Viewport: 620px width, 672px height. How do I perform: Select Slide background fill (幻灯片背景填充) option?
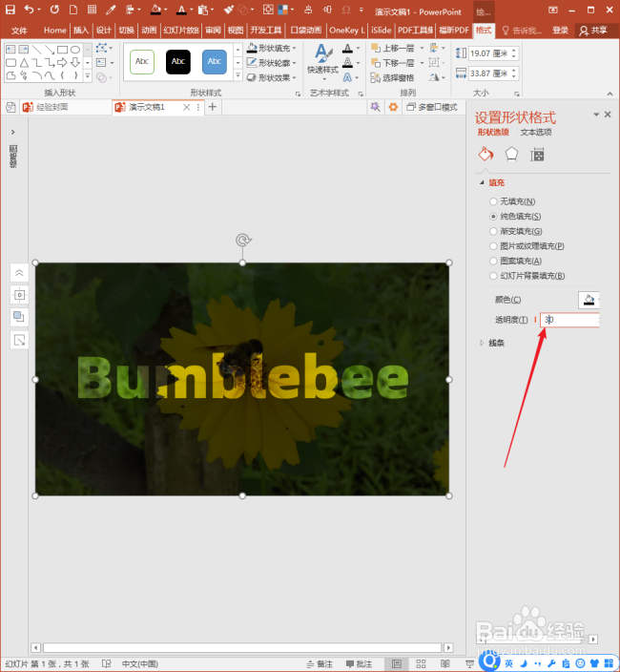click(x=493, y=276)
